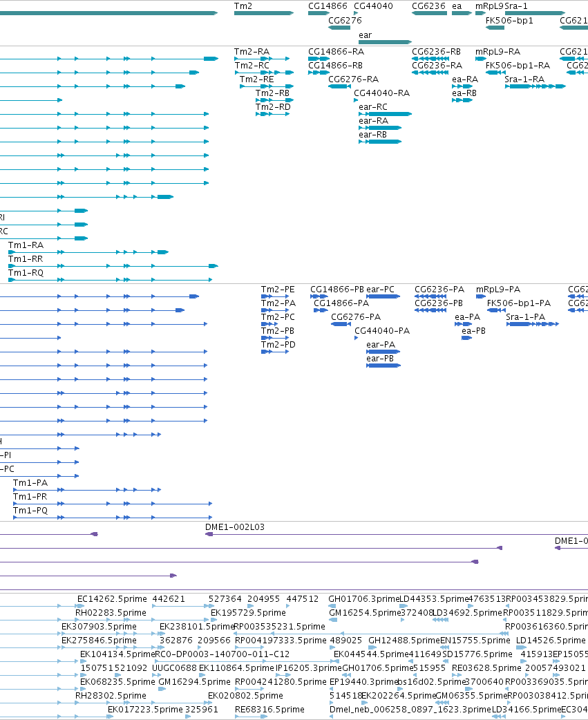Select transcript CG6276-RA
The image size is (588, 720).
[340, 86]
